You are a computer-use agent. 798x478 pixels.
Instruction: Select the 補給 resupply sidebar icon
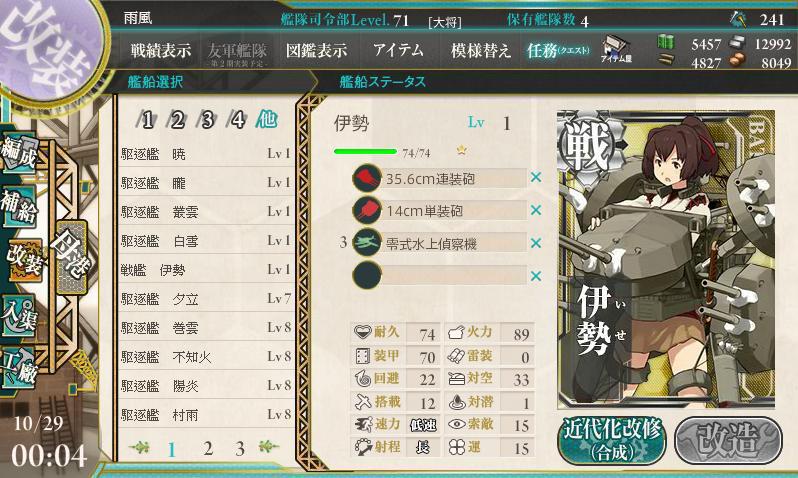tap(19, 206)
